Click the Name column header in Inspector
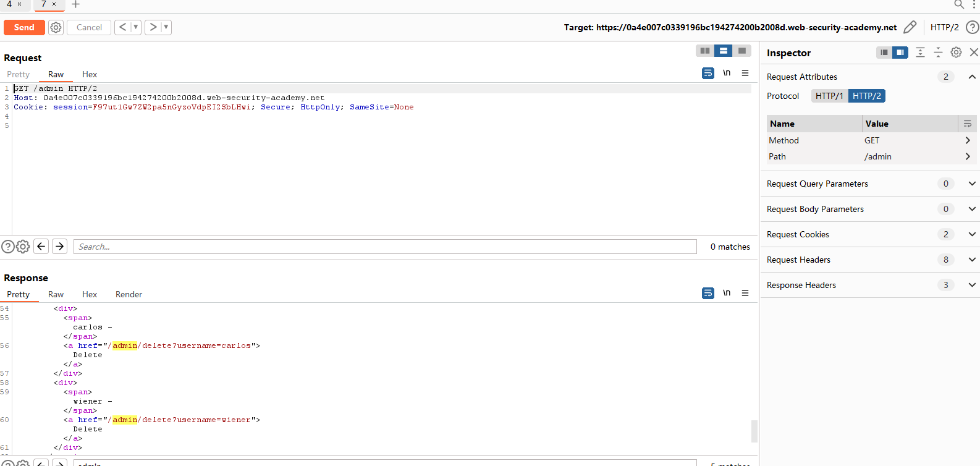 (814, 124)
